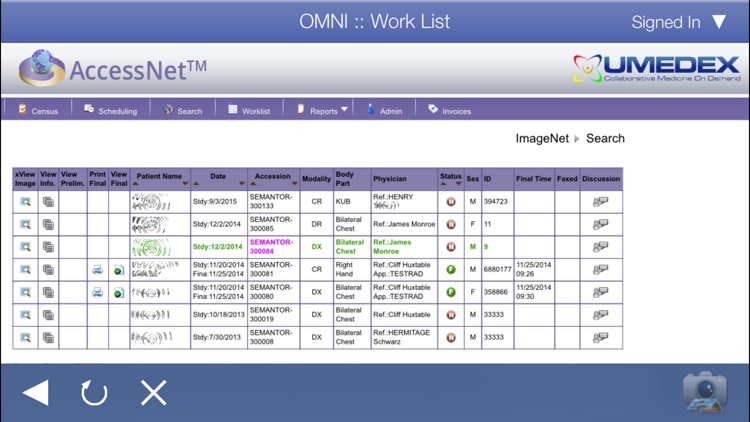Open xView image for SEMANTOR-300084 row
Screen dimensions: 750x422
[25, 247]
